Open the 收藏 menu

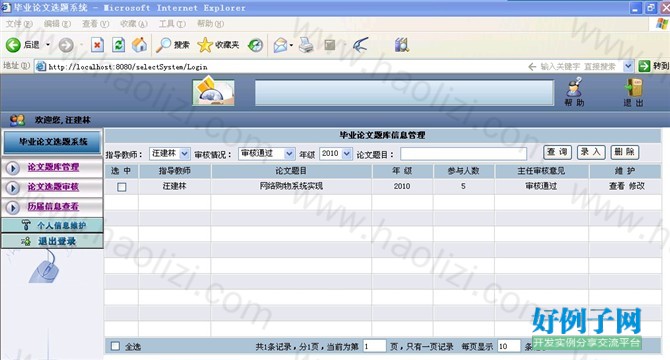(x=134, y=24)
